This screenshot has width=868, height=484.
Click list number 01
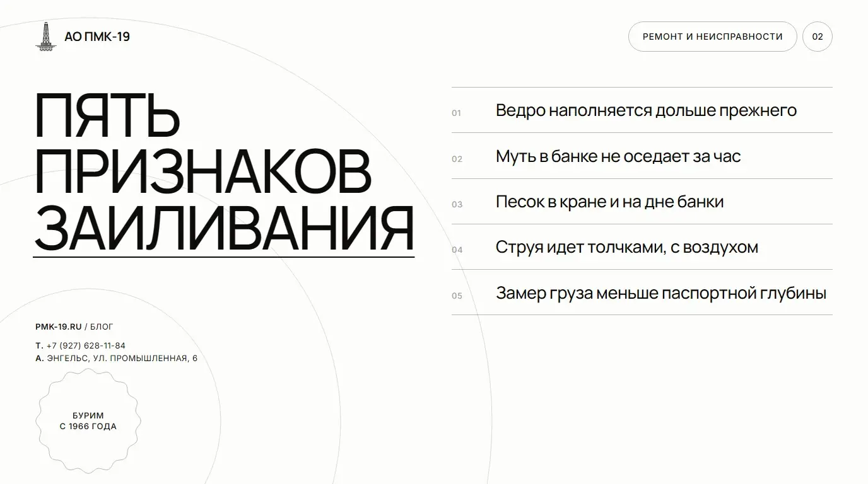457,113
